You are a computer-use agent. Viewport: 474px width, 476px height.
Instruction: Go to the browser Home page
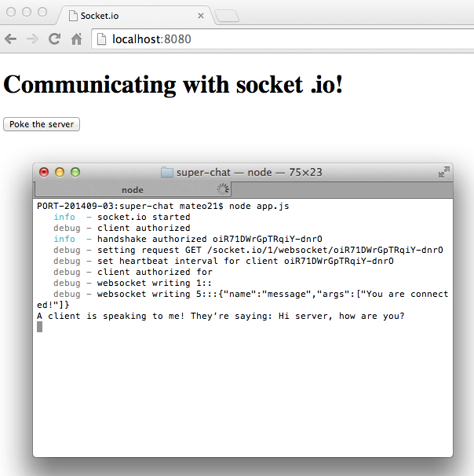click(x=76, y=38)
